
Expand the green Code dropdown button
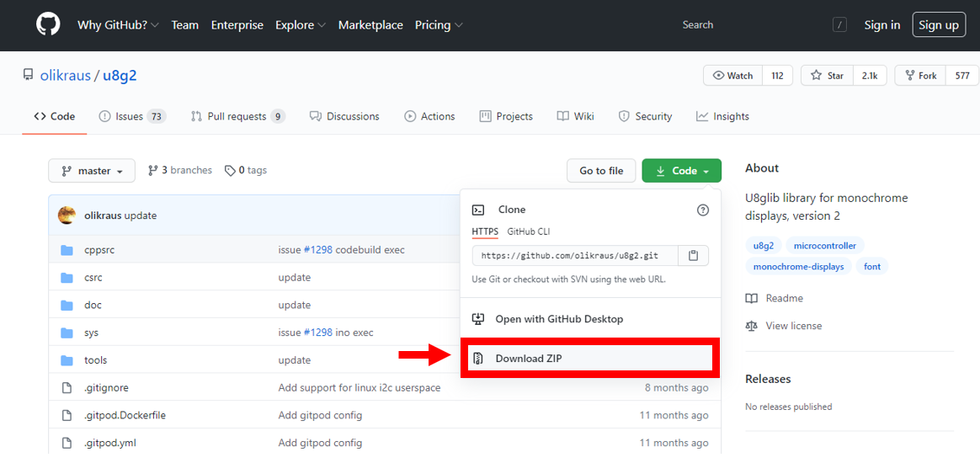[x=681, y=171]
